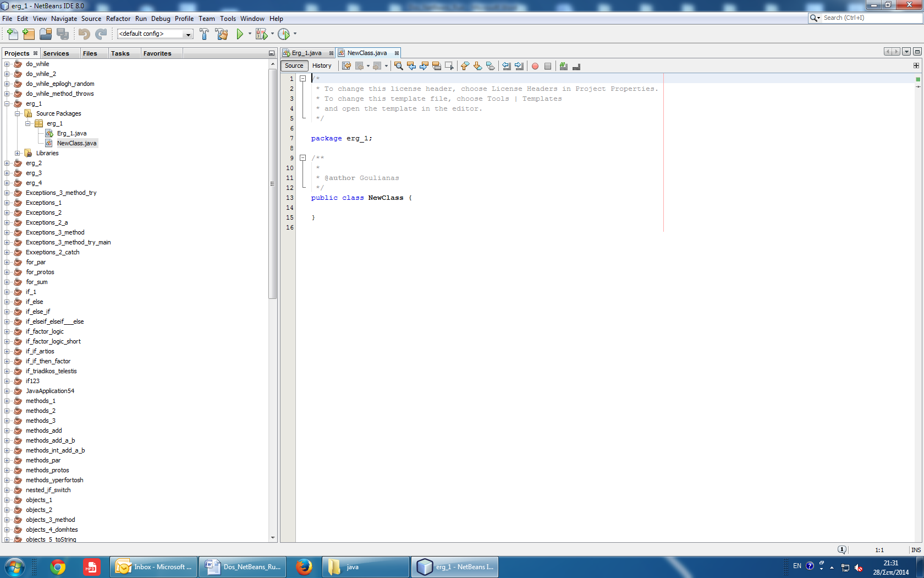Open the Profile Project dropdown arrow
This screenshot has height=578, width=924.
pyautogui.click(x=295, y=34)
